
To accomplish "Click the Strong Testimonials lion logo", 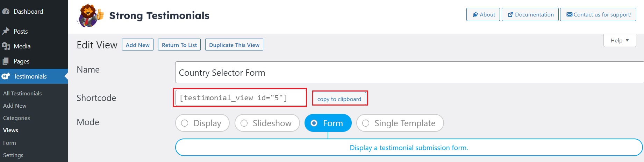I will click(91, 16).
